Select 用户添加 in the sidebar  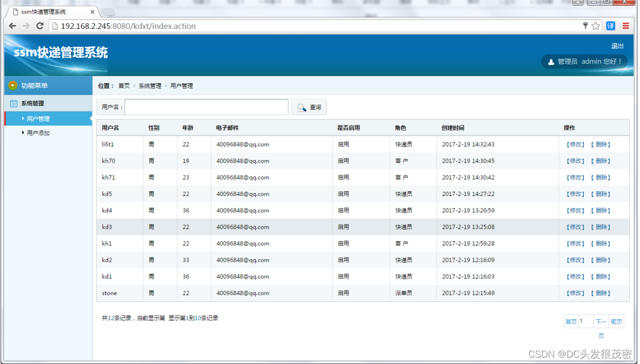(38, 133)
